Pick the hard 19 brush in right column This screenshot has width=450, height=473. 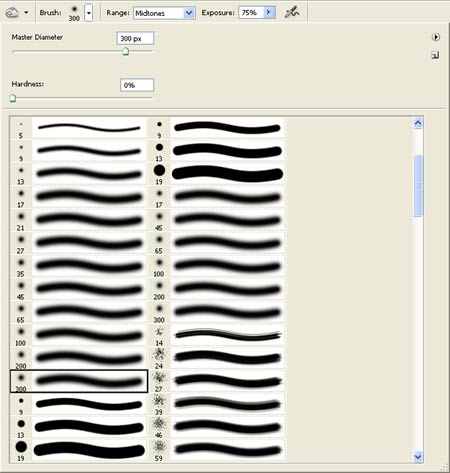[x=217, y=174]
